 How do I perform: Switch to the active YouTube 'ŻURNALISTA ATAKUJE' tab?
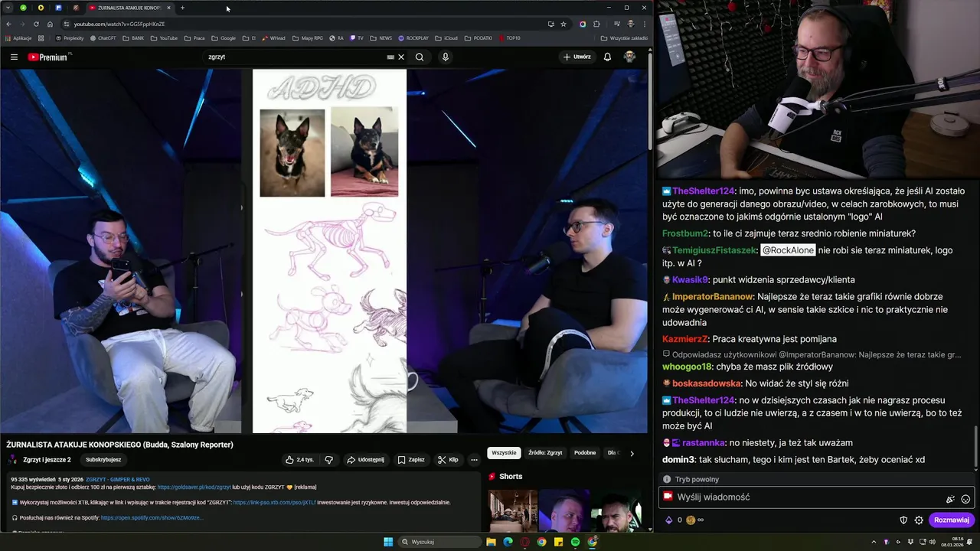point(129,8)
